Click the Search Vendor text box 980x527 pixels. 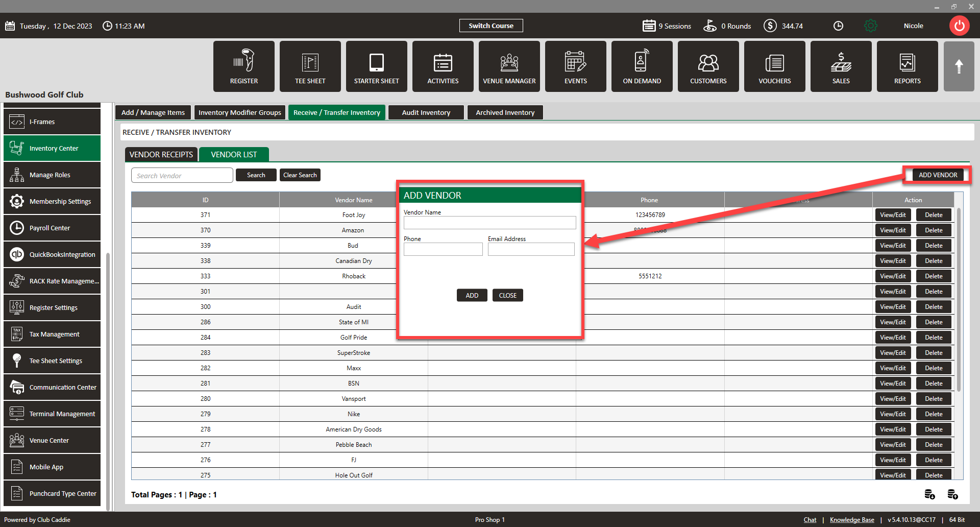pyautogui.click(x=182, y=175)
